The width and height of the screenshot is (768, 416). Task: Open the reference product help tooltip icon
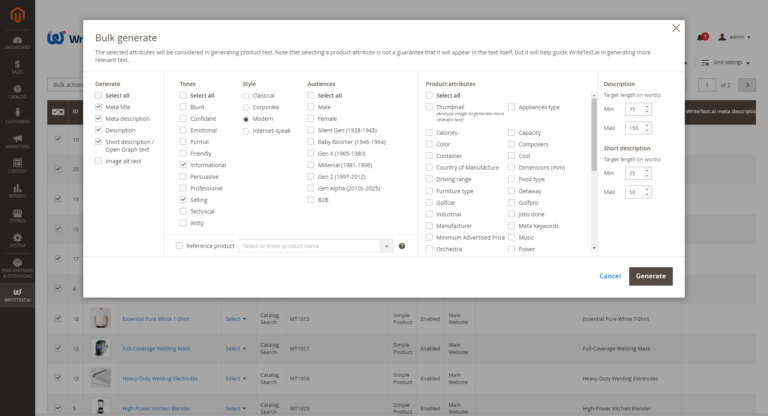(x=402, y=246)
